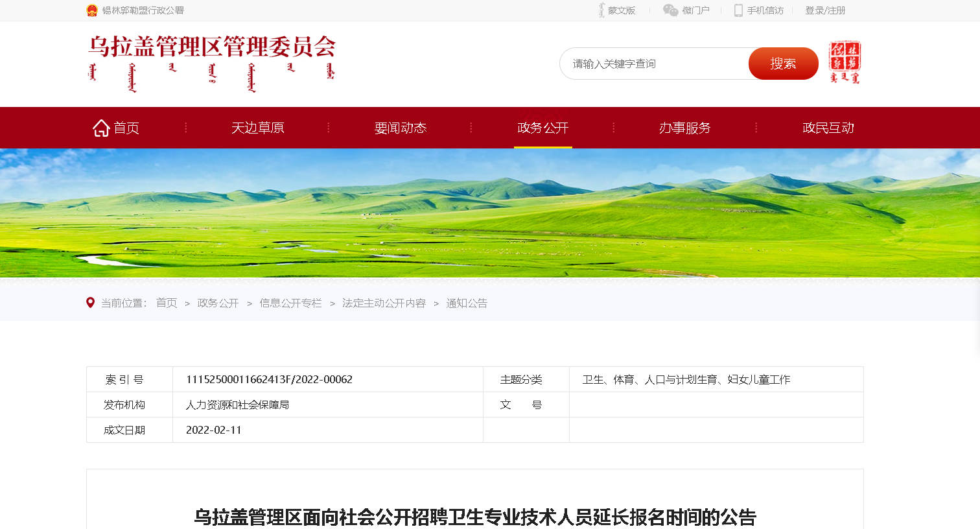Image resolution: width=980 pixels, height=529 pixels.
Task: Click publisher value 人力资源和社会保障局
Action: (x=237, y=405)
